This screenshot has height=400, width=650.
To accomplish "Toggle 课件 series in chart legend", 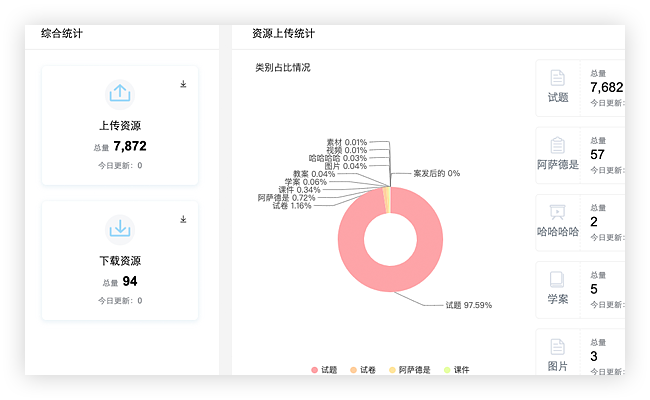I will click(x=456, y=370).
